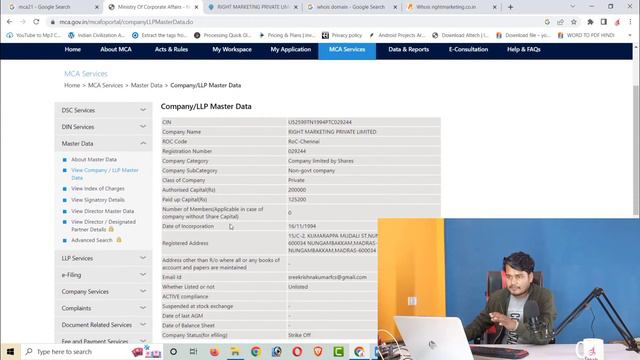640x360 pixels.
Task: Click the page vertical scrollbar
Action: click(636, 150)
